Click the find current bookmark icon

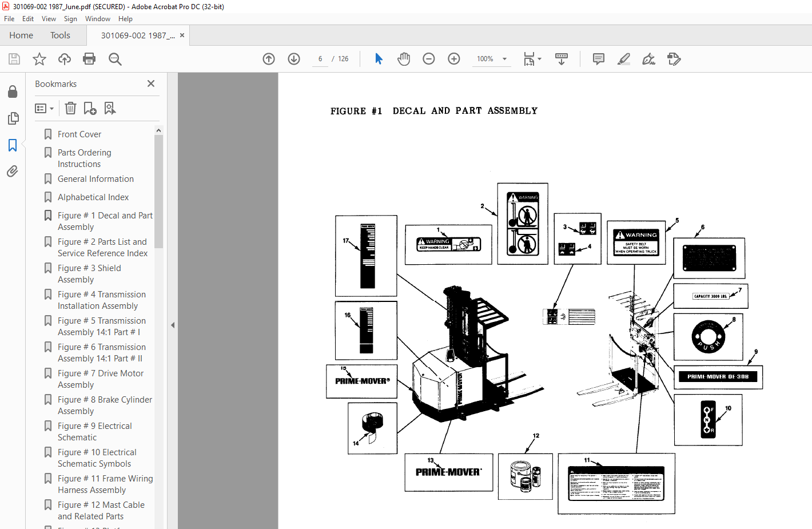coord(110,108)
